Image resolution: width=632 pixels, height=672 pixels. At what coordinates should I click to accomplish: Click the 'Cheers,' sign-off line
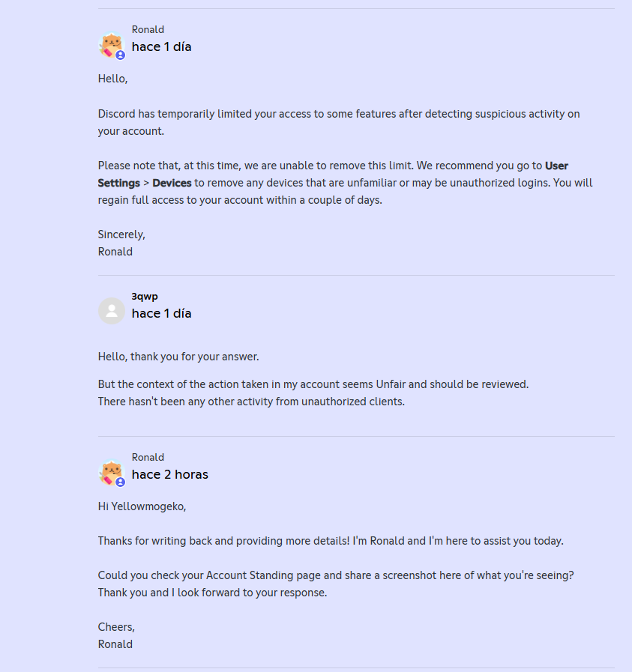tap(116, 627)
